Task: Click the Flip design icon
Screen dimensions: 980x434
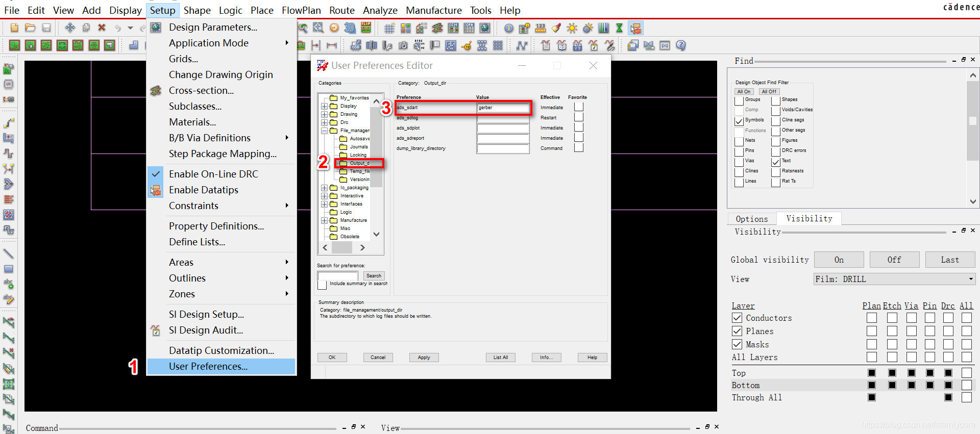Action: coord(366,28)
